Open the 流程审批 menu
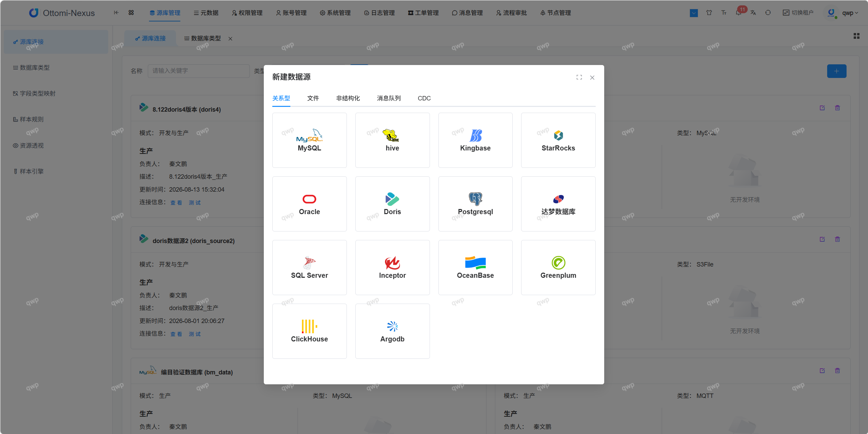This screenshot has width=868, height=434. click(511, 13)
